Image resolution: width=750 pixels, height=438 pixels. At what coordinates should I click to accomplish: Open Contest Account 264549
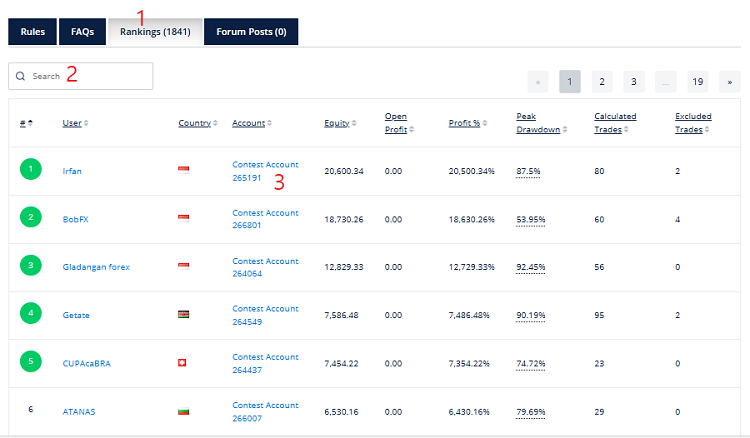pyautogui.click(x=265, y=315)
